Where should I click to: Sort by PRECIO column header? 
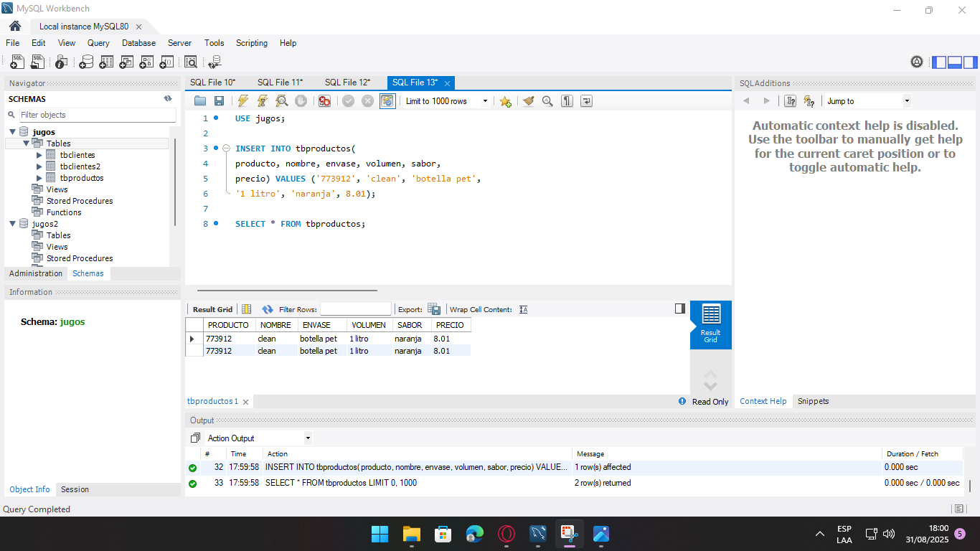click(x=450, y=325)
